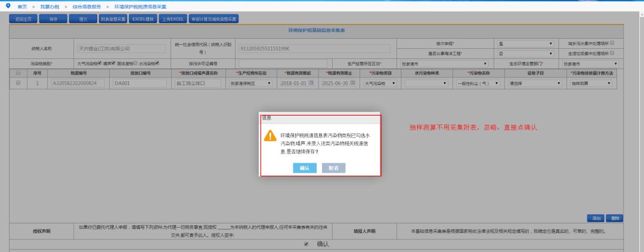Open calendar picker for 税源有效期起 date
Screen dimensions: 644x252
click(x=311, y=83)
